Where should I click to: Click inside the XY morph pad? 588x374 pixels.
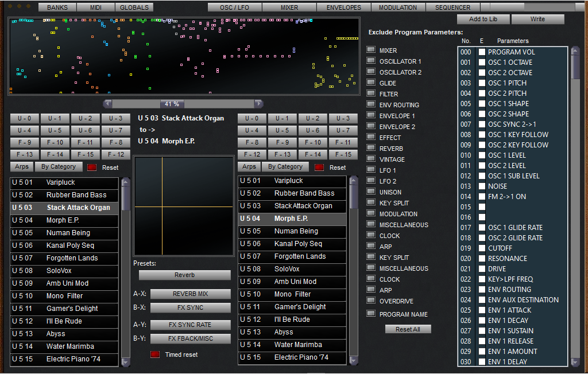point(184,207)
